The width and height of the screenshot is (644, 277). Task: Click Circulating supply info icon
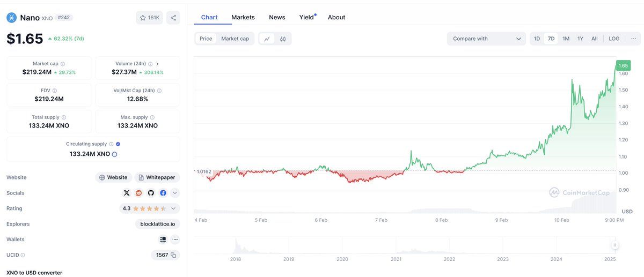(111, 144)
